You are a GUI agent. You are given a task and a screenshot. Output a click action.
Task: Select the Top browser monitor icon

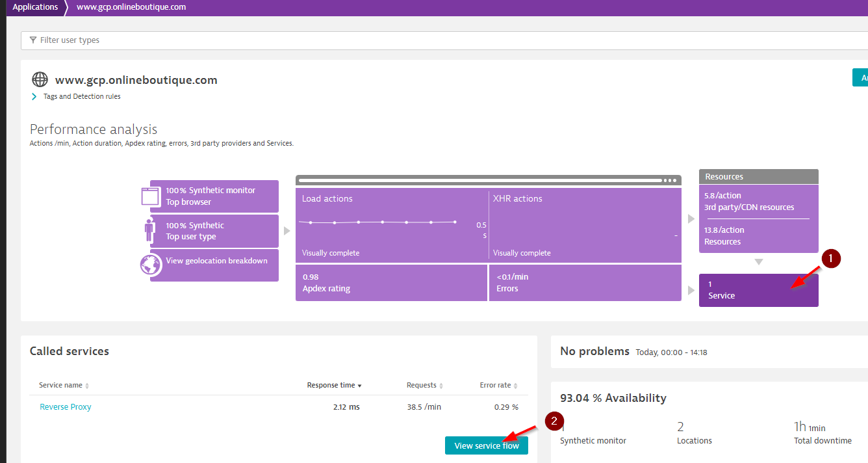(150, 196)
